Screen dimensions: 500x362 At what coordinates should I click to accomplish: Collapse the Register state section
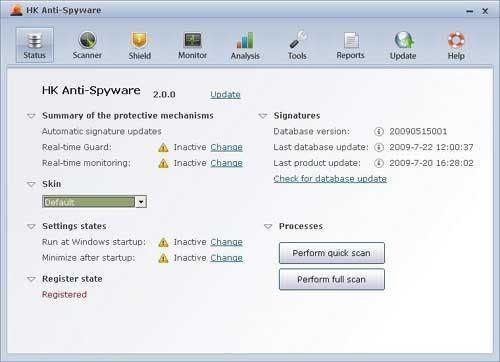tap(31, 279)
